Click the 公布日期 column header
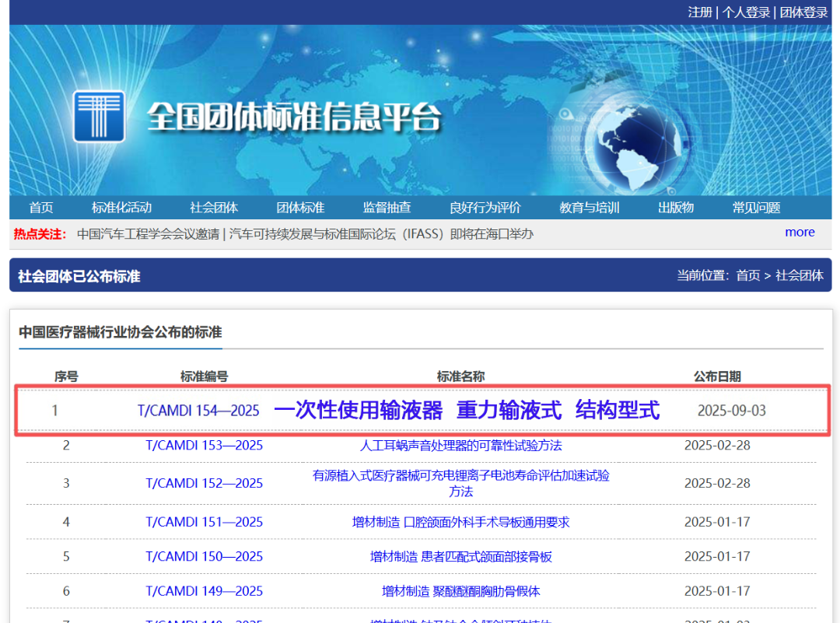Viewport: 840px width, 623px height. pyautogui.click(x=717, y=376)
